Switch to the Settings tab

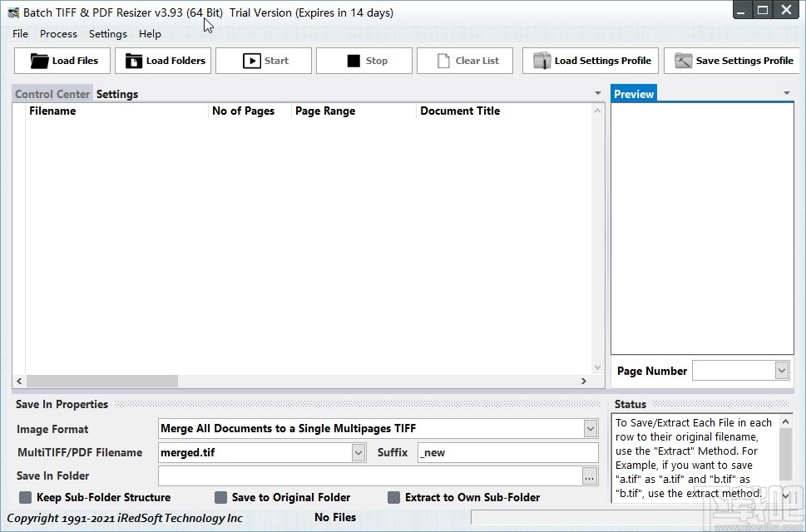(116, 94)
